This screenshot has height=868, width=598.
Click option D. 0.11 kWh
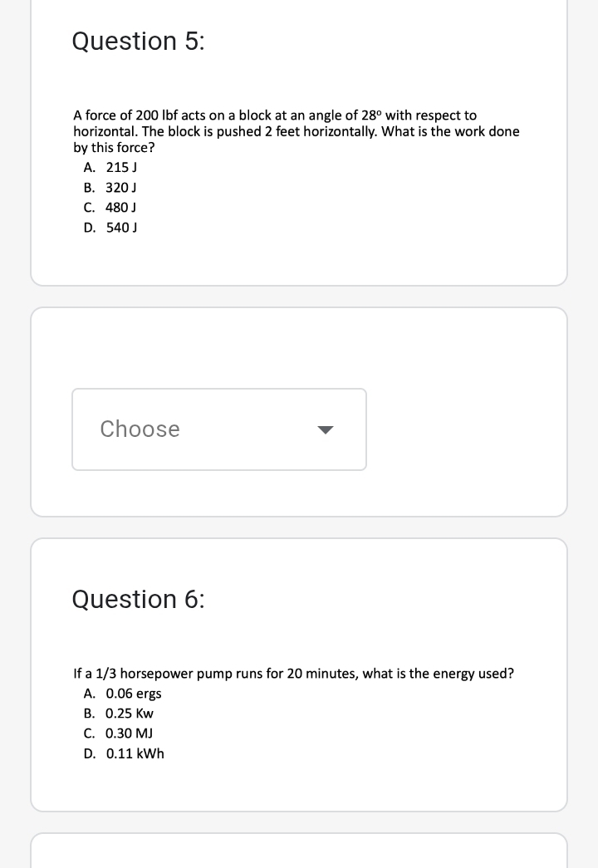point(124,753)
